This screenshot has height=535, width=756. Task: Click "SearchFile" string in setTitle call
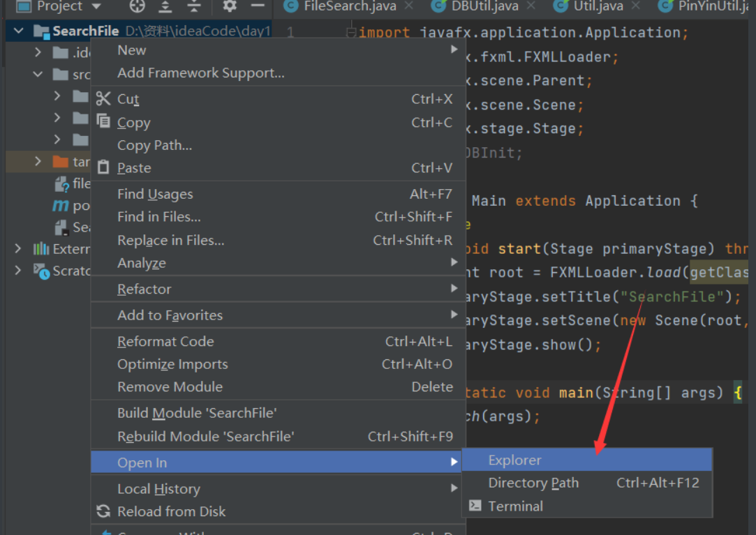click(x=672, y=296)
